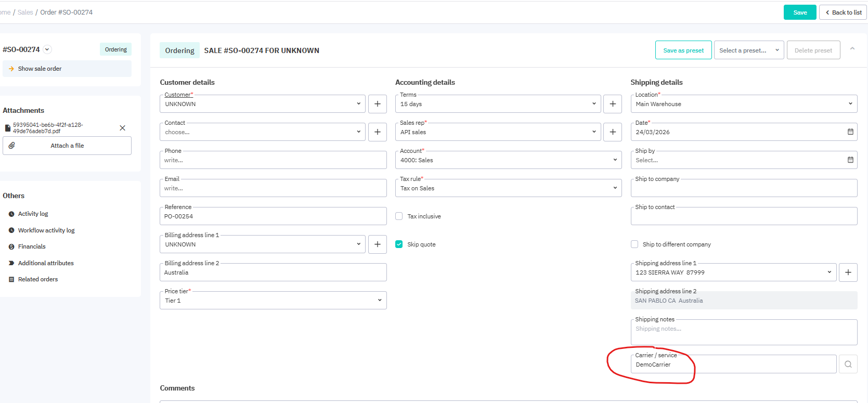Click the Activity log clock icon
The image size is (868, 403).
[11, 214]
